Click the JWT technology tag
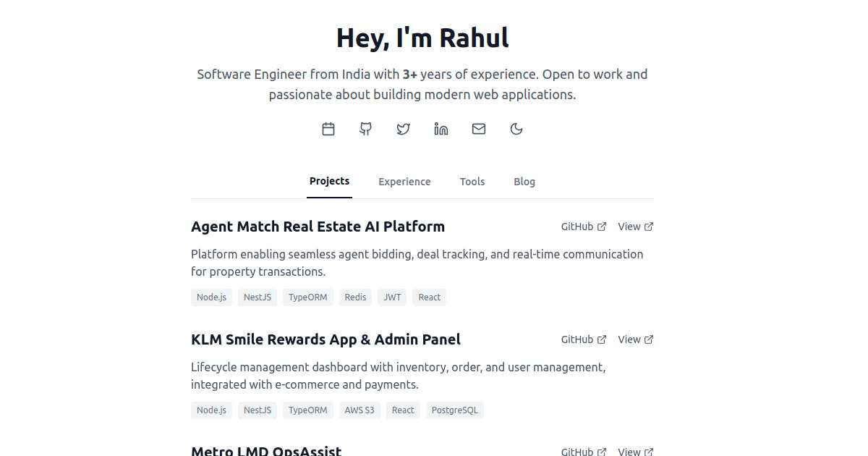The height and width of the screenshot is (456, 868). (x=393, y=297)
